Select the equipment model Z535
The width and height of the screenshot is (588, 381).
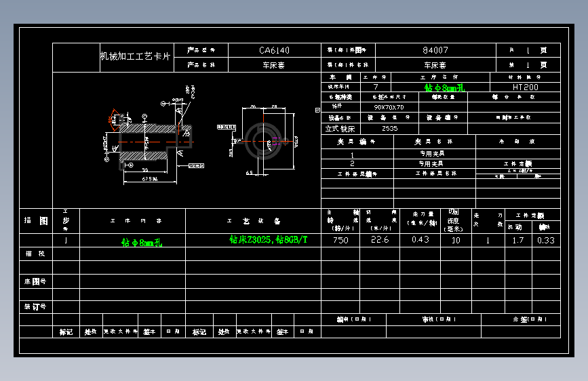389,129
